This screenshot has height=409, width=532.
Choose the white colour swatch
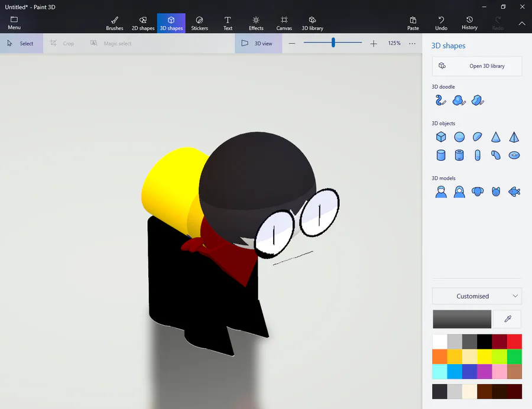[x=440, y=342]
